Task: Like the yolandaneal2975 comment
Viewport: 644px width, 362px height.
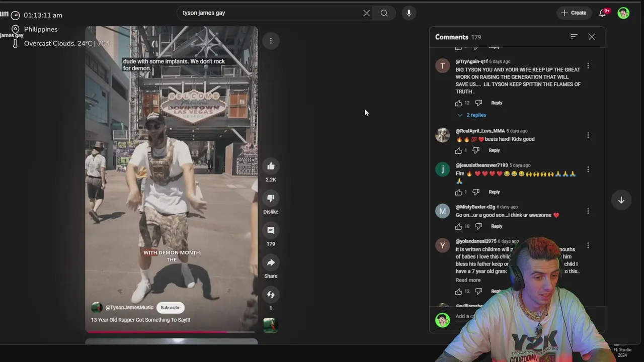Action: (x=458, y=292)
